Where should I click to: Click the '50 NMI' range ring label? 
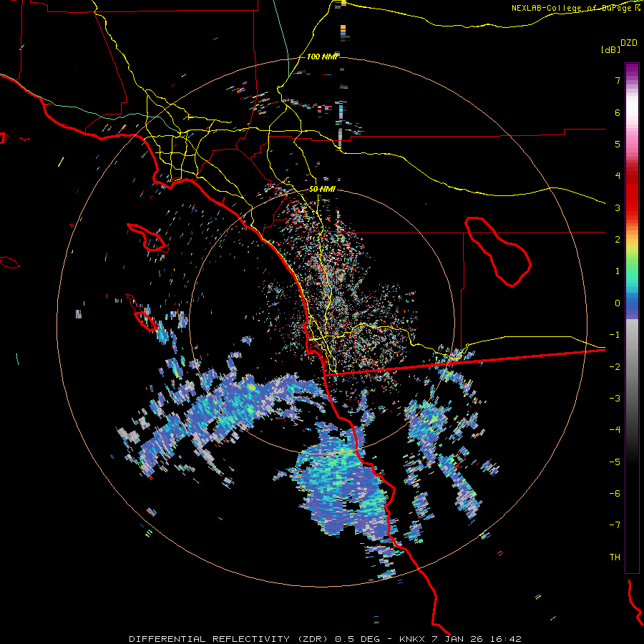coord(322,189)
